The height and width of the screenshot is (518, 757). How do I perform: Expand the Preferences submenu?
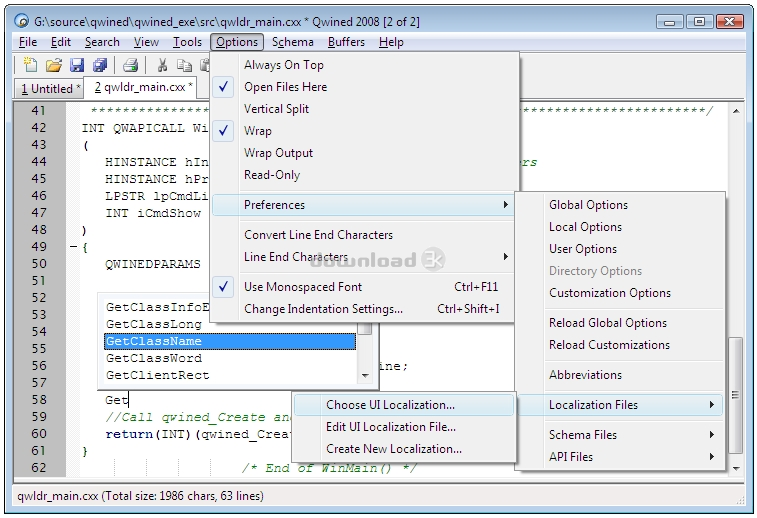coord(363,205)
